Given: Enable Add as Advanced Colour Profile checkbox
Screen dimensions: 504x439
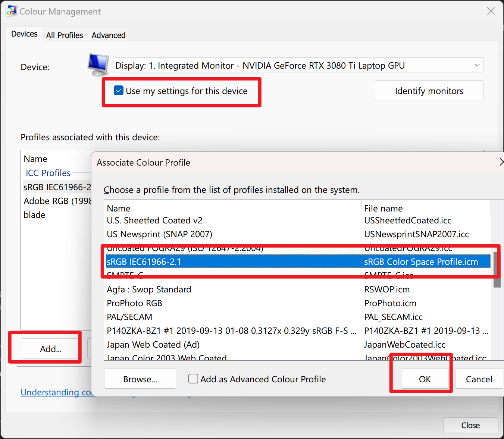Looking at the screenshot, I should coord(193,379).
